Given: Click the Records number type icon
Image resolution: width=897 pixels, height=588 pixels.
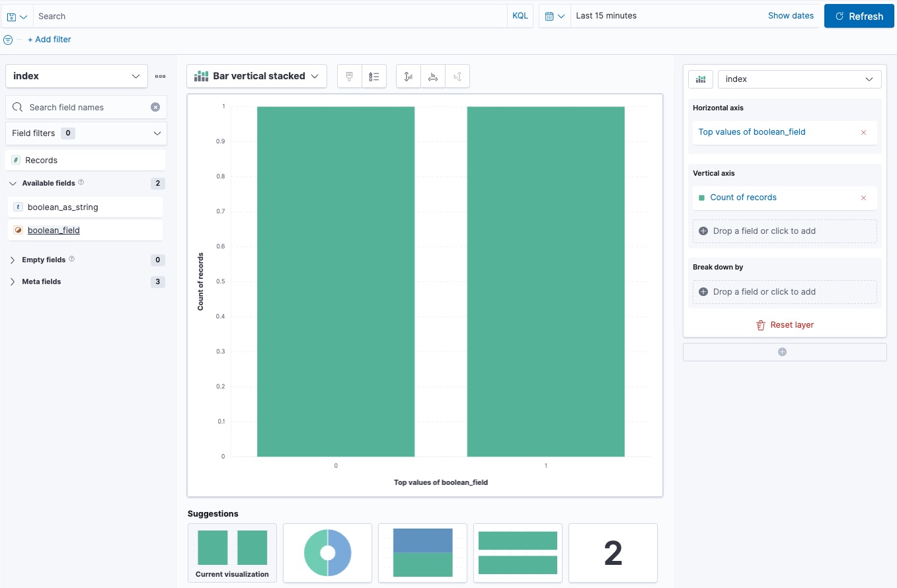Looking at the screenshot, I should (x=16, y=160).
